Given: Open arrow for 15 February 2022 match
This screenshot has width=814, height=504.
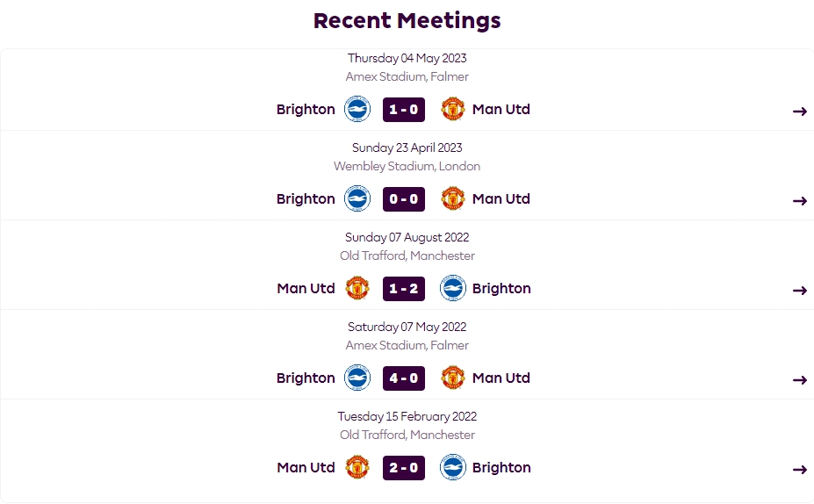Looking at the screenshot, I should pos(799,470).
